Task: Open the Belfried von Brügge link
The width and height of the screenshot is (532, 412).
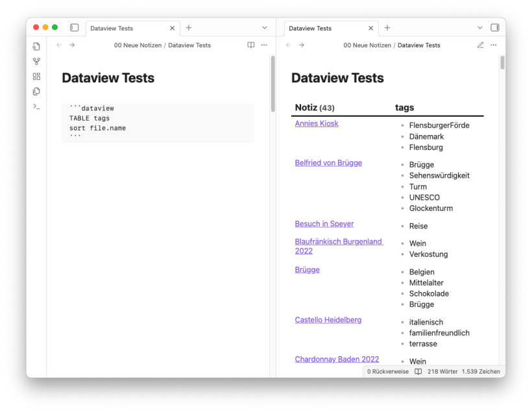Action: coord(328,163)
